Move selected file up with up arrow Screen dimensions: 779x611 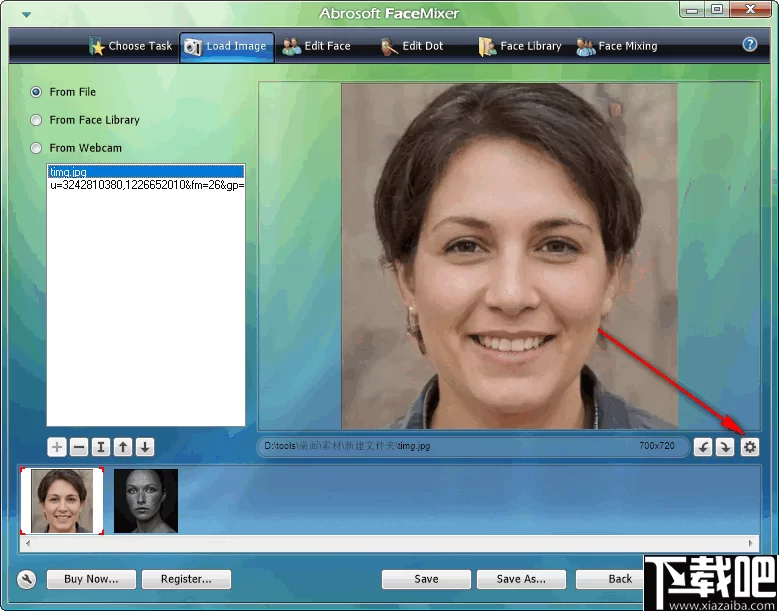pos(123,447)
